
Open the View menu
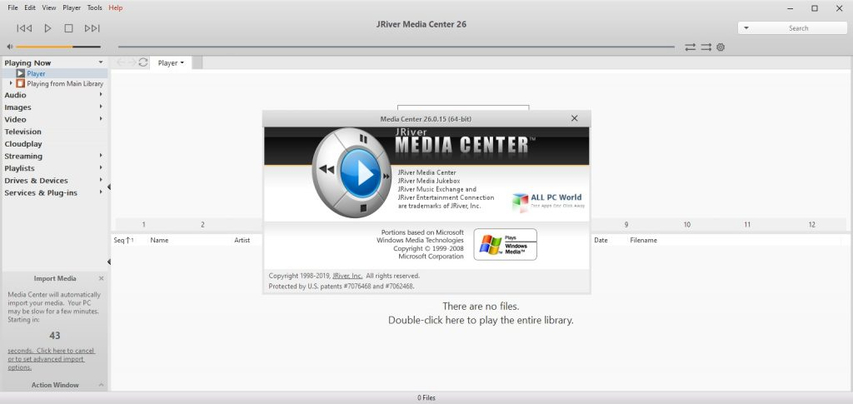tap(49, 8)
